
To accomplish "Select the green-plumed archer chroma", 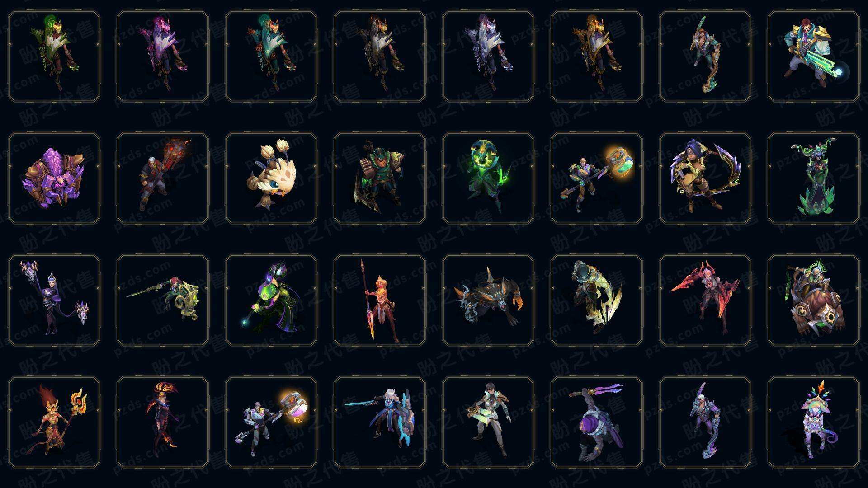I will (x=54, y=56).
